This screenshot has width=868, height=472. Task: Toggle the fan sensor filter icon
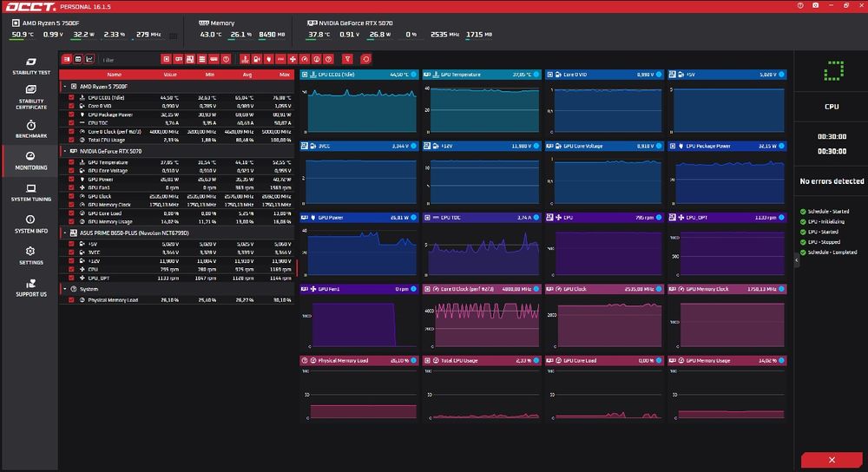click(293, 59)
